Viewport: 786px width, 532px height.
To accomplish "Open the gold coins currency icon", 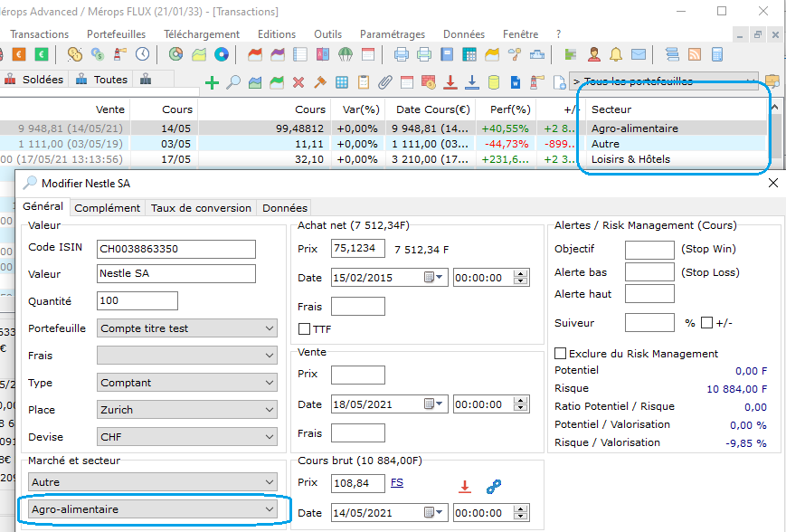I will coord(75,54).
